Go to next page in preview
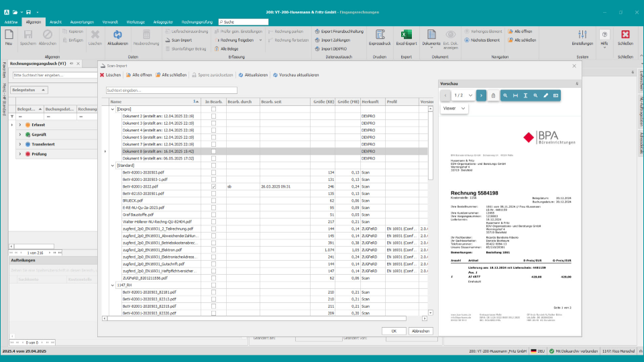Viewport: 644px width, 362px height. coord(481,96)
